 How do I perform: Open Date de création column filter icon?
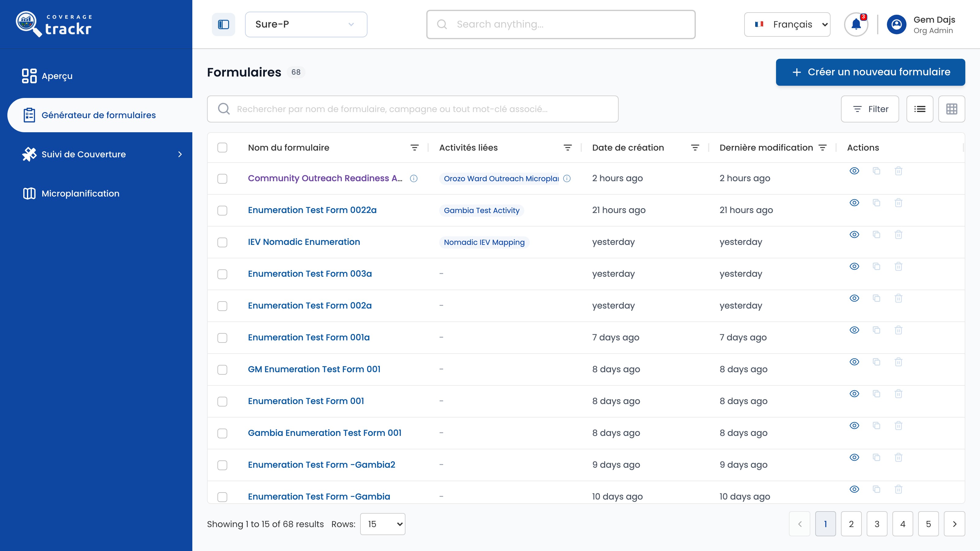pos(695,148)
